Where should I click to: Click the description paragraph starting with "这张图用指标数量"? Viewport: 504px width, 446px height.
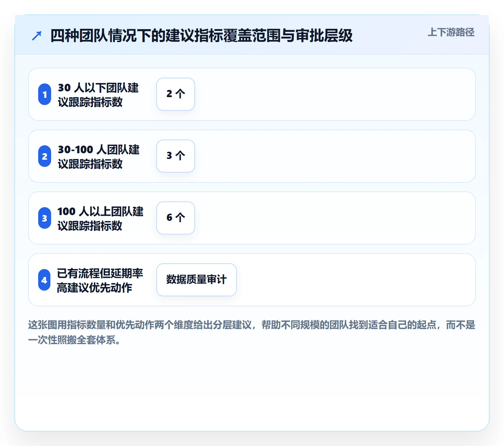[x=252, y=332]
